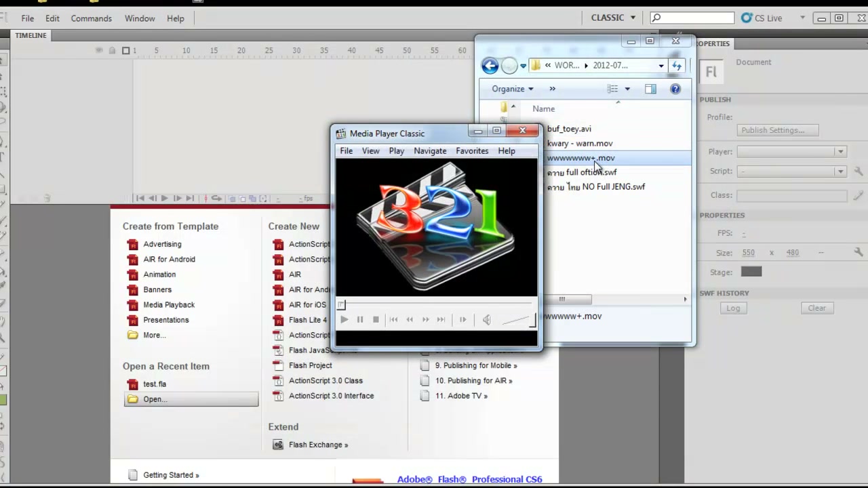
Task: Click Decrease Speed (rewind) button in Media Player Classic
Action: [x=410, y=320]
